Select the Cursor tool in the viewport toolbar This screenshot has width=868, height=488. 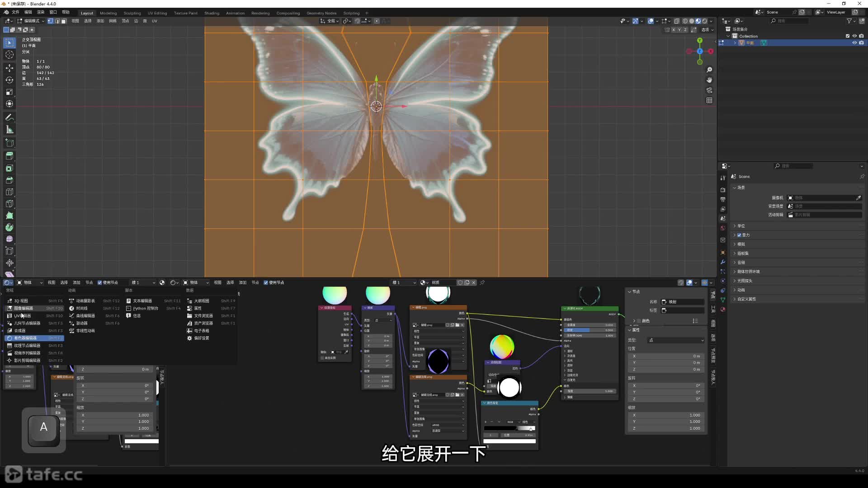pyautogui.click(x=9, y=55)
